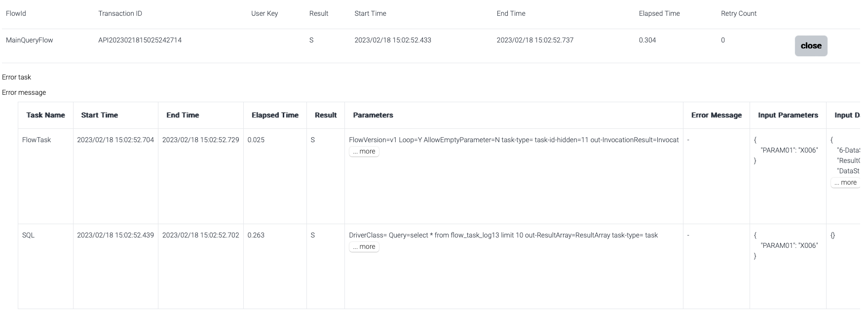Click the task table's Elapsed Time header
Viewport: 868px width, 317px height.
(275, 115)
